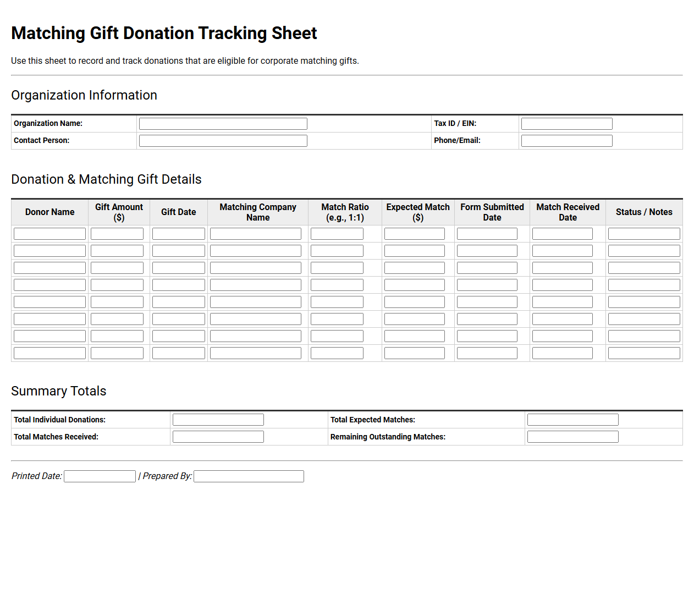Click the Total Individual Donations field
Image resolution: width=694 pixels, height=616 pixels.
click(218, 420)
